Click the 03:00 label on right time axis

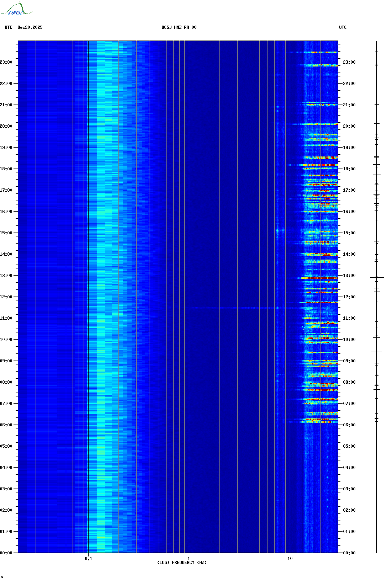click(349, 489)
